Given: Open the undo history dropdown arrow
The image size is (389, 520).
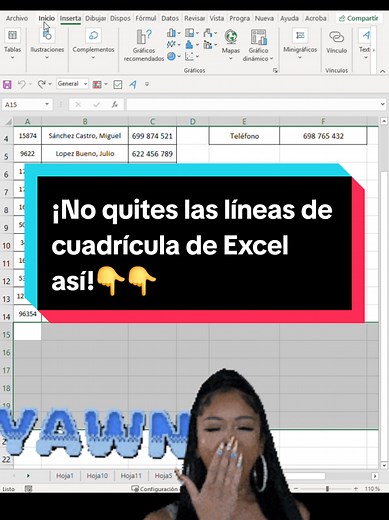Looking at the screenshot, I should click(30, 84).
